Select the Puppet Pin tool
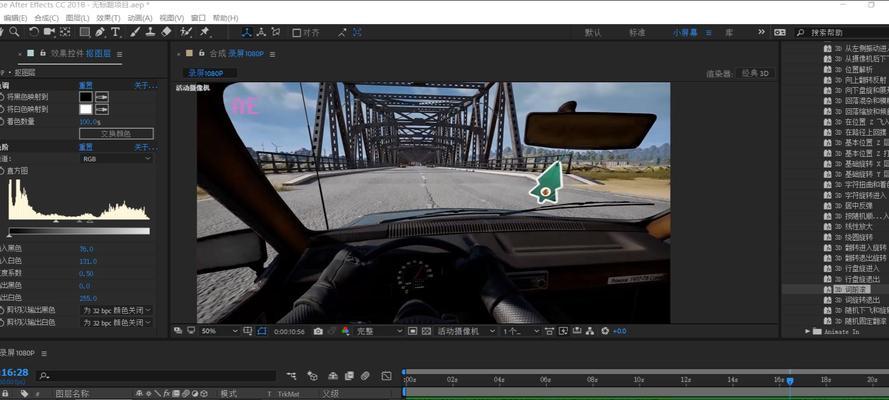This screenshot has height=400, width=889. 205,32
